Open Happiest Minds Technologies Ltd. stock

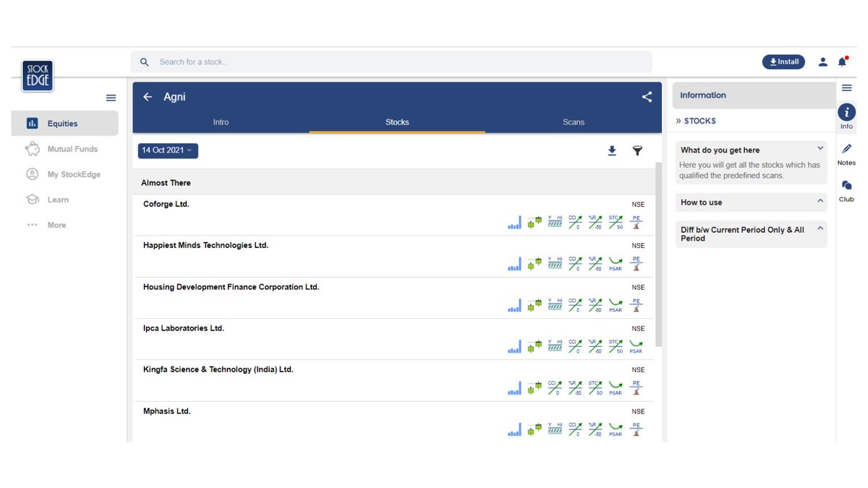coord(205,245)
